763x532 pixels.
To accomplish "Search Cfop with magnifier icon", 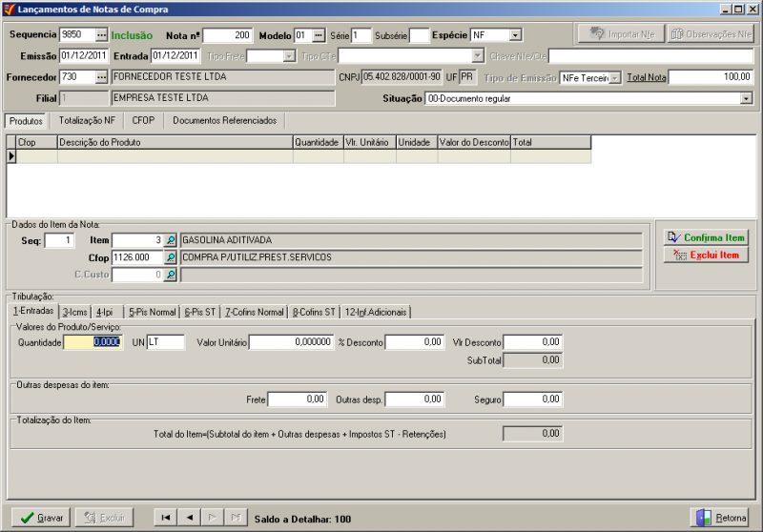I will click(x=171, y=257).
